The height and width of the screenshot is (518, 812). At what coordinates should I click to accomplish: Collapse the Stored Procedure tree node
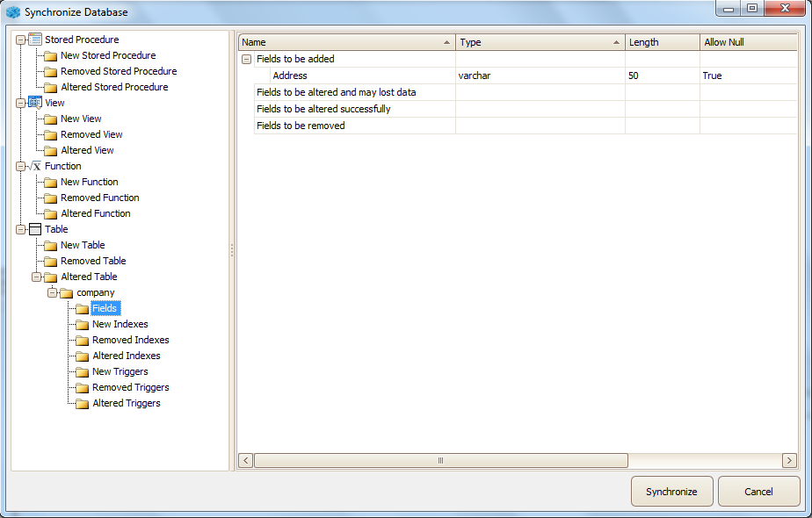tap(21, 40)
